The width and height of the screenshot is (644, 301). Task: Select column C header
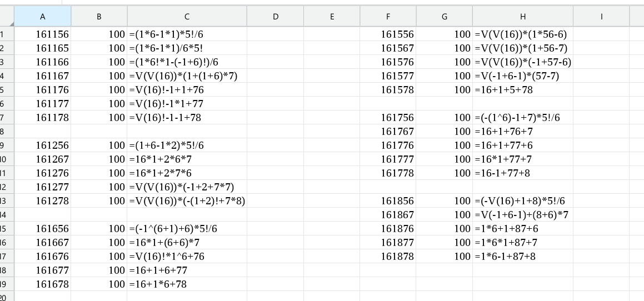(x=187, y=17)
